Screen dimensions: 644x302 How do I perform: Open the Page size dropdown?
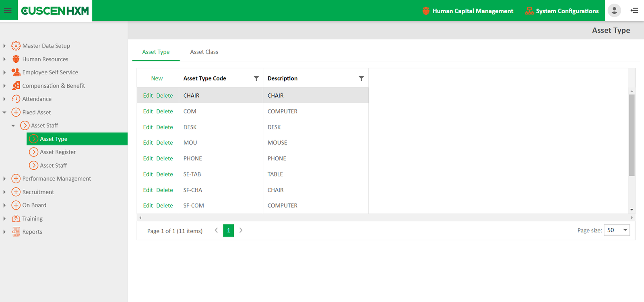(617, 230)
